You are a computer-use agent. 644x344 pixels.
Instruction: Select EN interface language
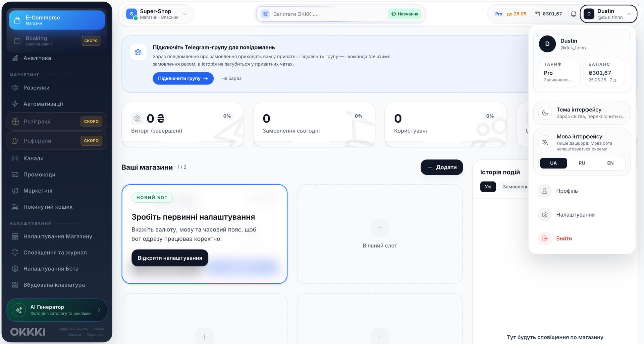pyautogui.click(x=610, y=163)
